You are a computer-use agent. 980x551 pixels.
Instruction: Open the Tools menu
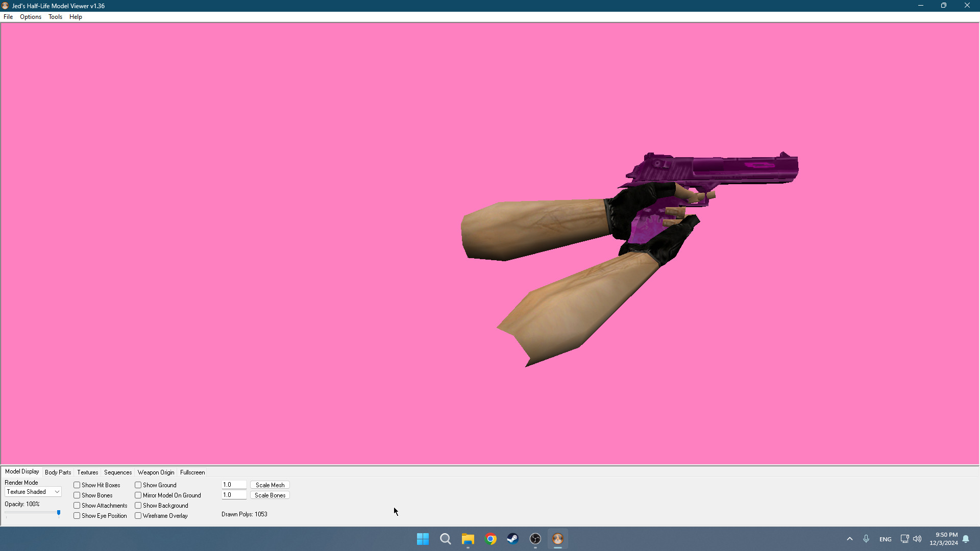pyautogui.click(x=55, y=17)
